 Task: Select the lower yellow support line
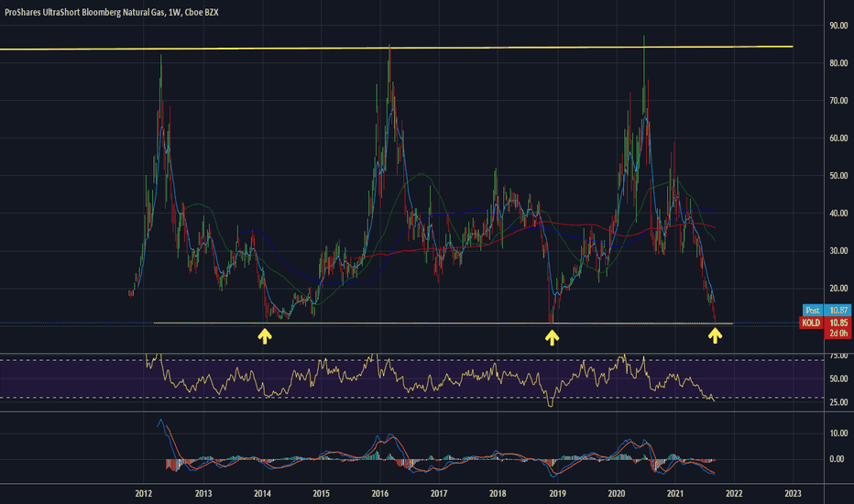(443, 323)
